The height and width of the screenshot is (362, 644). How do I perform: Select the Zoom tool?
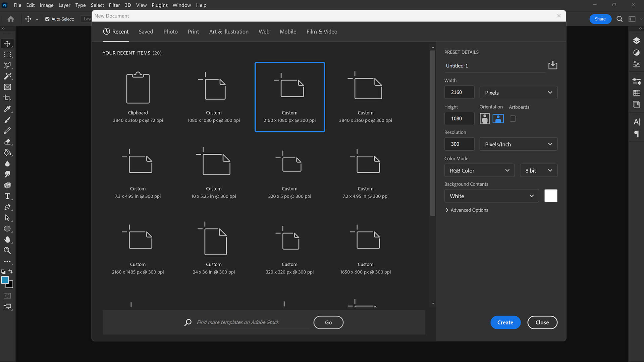click(7, 251)
